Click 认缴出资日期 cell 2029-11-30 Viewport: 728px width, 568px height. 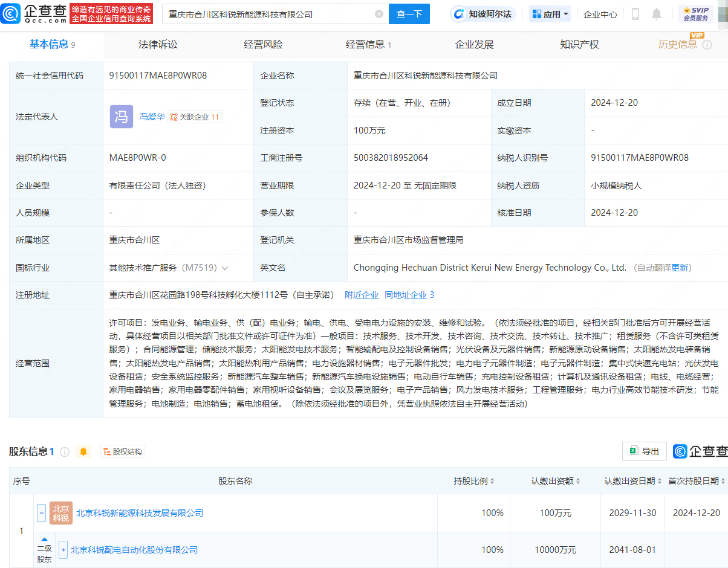[x=632, y=513]
